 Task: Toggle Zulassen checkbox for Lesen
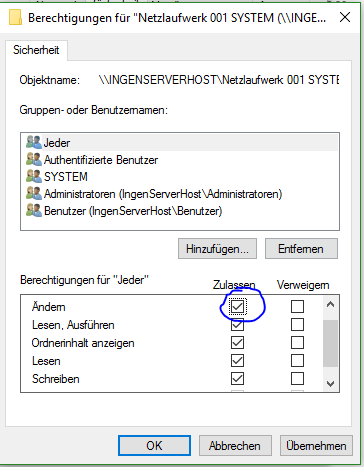pos(237,360)
